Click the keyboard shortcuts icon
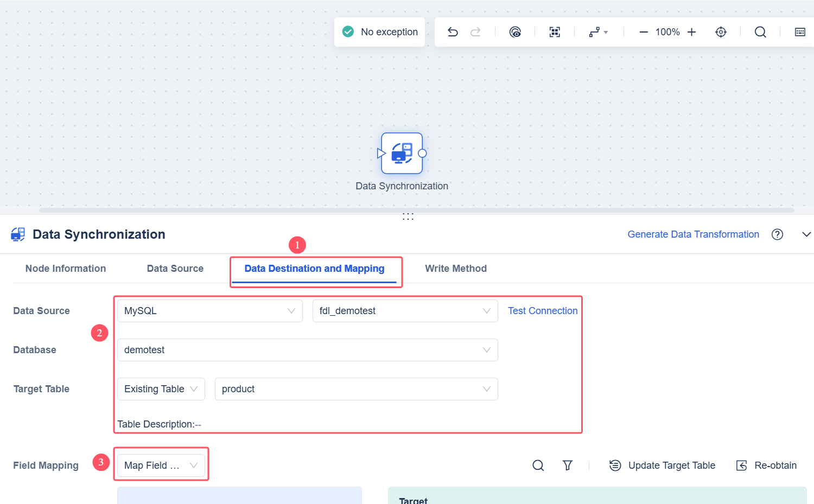 coord(800,32)
